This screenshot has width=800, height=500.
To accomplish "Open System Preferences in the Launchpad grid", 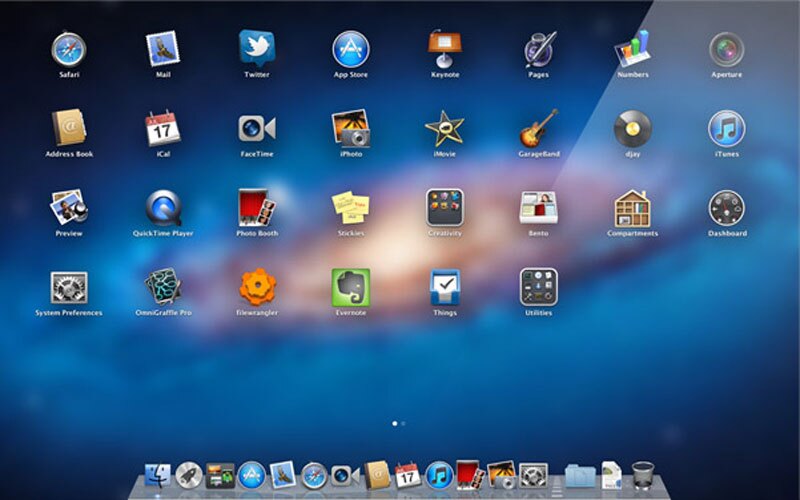I will 69,288.
